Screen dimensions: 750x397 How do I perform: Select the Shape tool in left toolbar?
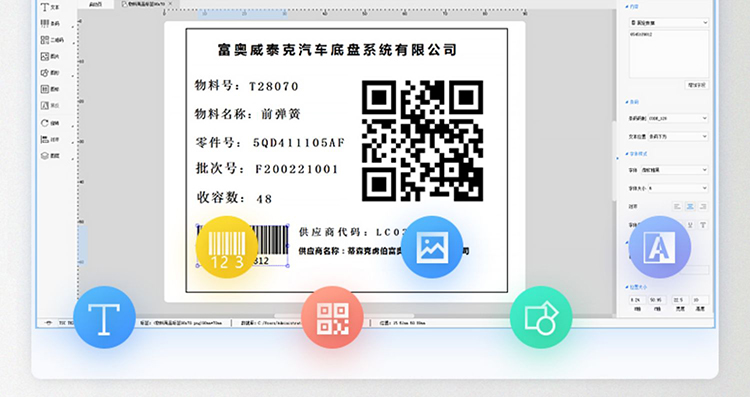tap(50, 73)
